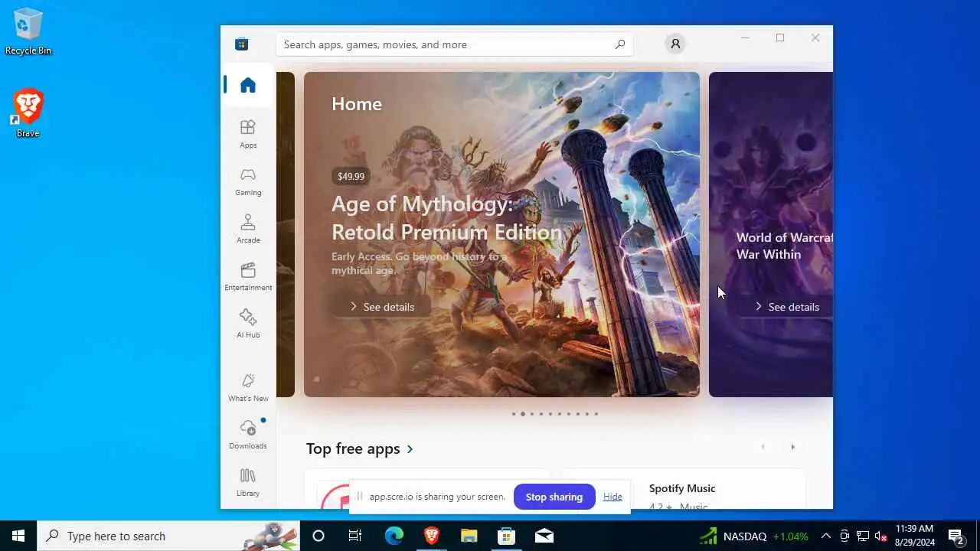Open the NASDAQ stock widget

pyautogui.click(x=753, y=536)
